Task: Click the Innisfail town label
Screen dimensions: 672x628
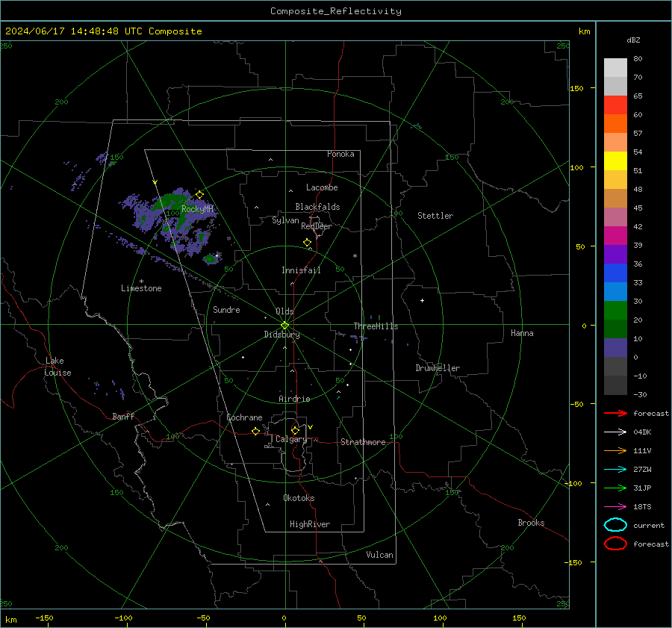Action: pyautogui.click(x=301, y=270)
